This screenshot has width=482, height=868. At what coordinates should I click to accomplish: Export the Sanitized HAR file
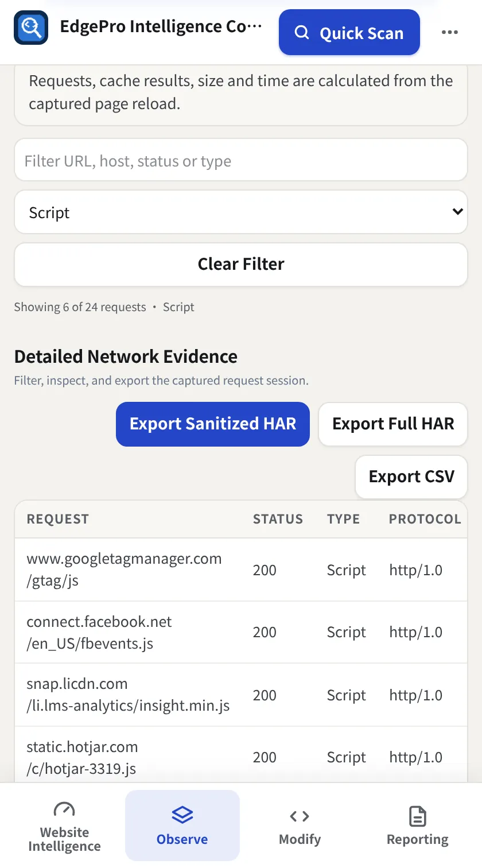pyautogui.click(x=213, y=424)
